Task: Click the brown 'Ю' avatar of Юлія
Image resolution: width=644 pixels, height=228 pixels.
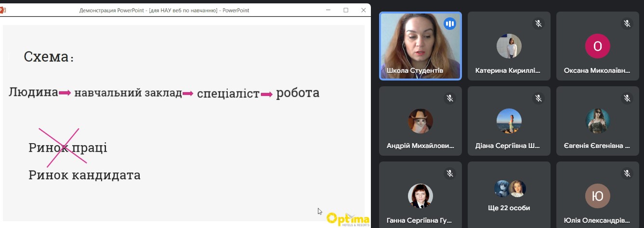Action: pyautogui.click(x=597, y=196)
